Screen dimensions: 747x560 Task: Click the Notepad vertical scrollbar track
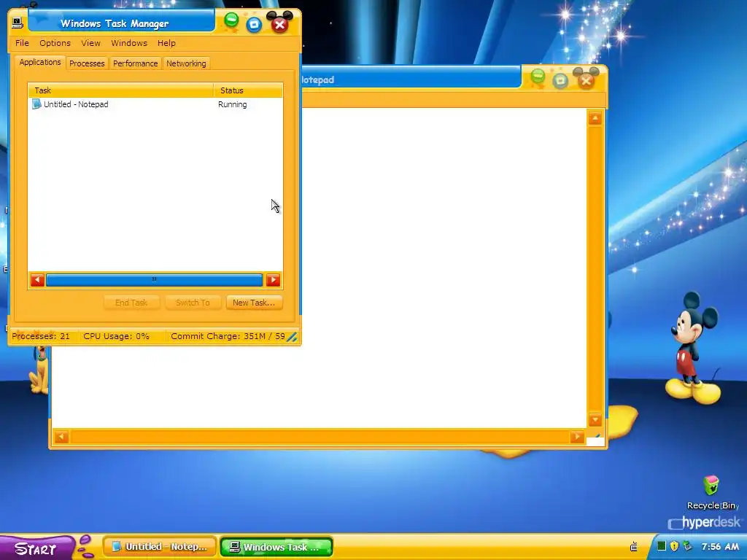click(x=595, y=269)
